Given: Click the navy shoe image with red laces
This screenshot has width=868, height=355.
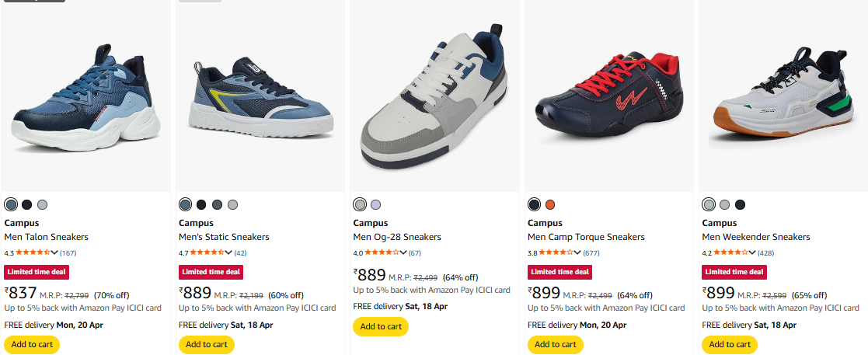Looking at the screenshot, I should [x=608, y=97].
